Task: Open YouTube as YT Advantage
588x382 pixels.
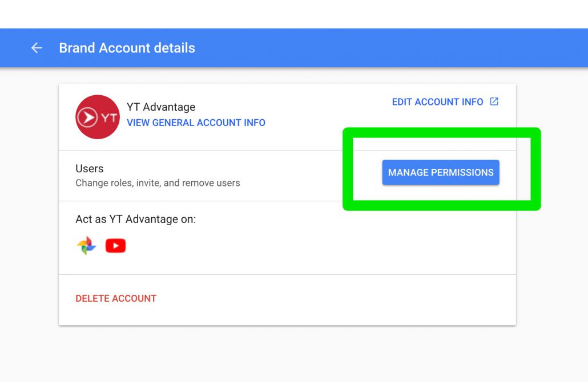Action: point(115,246)
